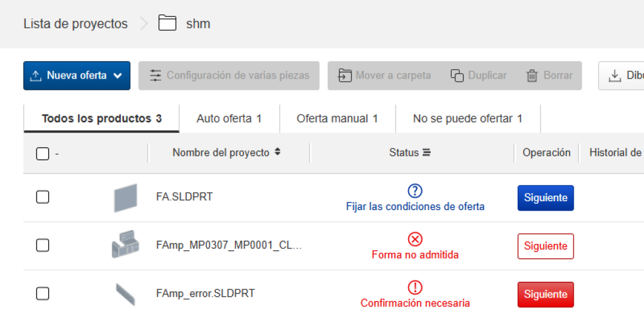Check the box for FAmp_error.SLDPRT
This screenshot has width=644, height=322.
42,294
